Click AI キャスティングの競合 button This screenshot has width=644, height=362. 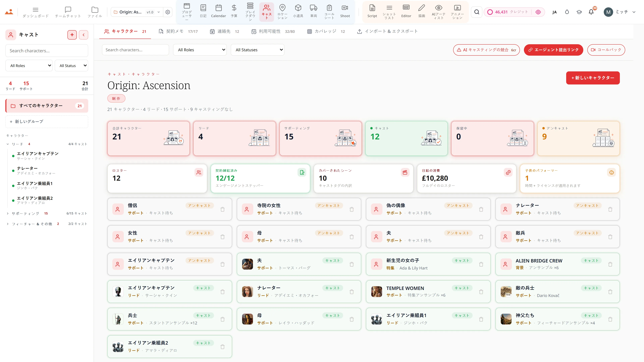[x=487, y=50]
